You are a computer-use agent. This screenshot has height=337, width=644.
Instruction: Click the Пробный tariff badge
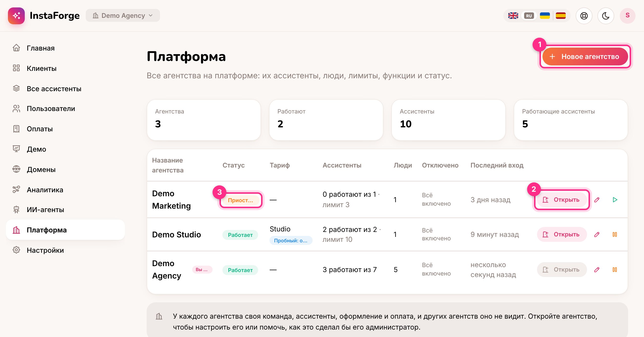pos(291,240)
